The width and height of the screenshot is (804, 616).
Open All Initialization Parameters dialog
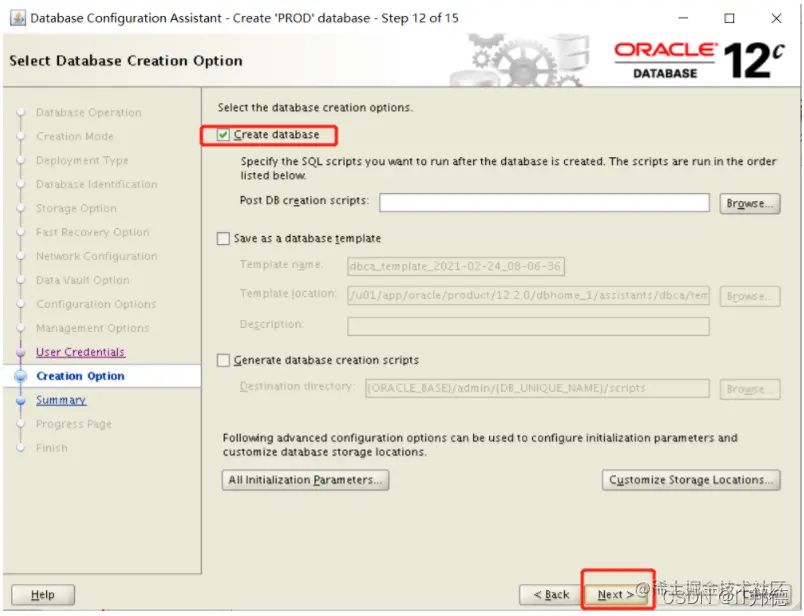point(305,480)
